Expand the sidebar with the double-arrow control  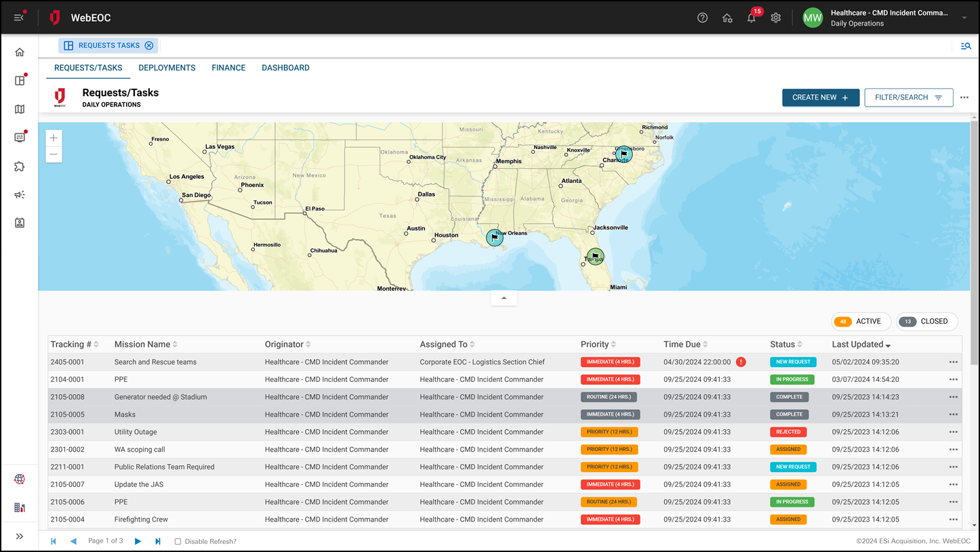pyautogui.click(x=20, y=536)
